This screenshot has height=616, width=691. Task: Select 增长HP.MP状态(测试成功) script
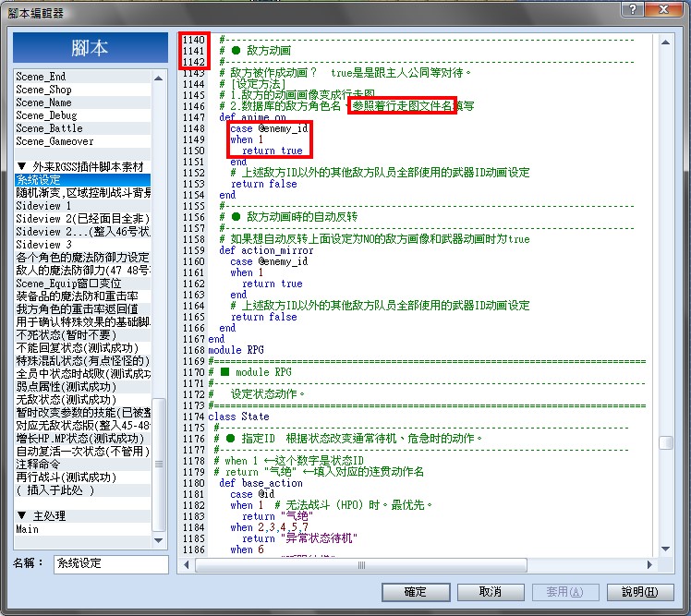pyautogui.click(x=82, y=439)
